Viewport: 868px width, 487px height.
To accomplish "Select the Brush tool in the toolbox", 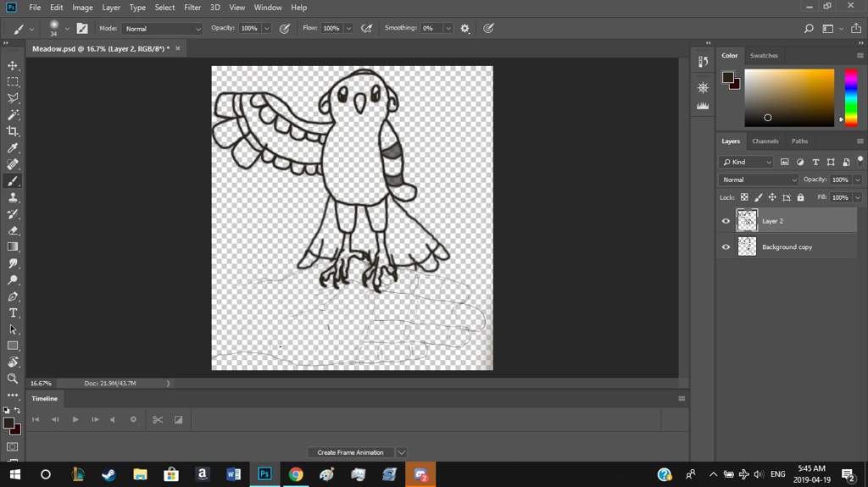I will [x=13, y=181].
